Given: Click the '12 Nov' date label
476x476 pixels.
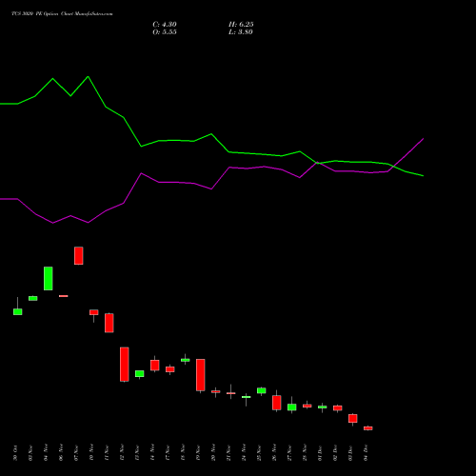Looking at the screenshot, I should (x=122, y=453).
